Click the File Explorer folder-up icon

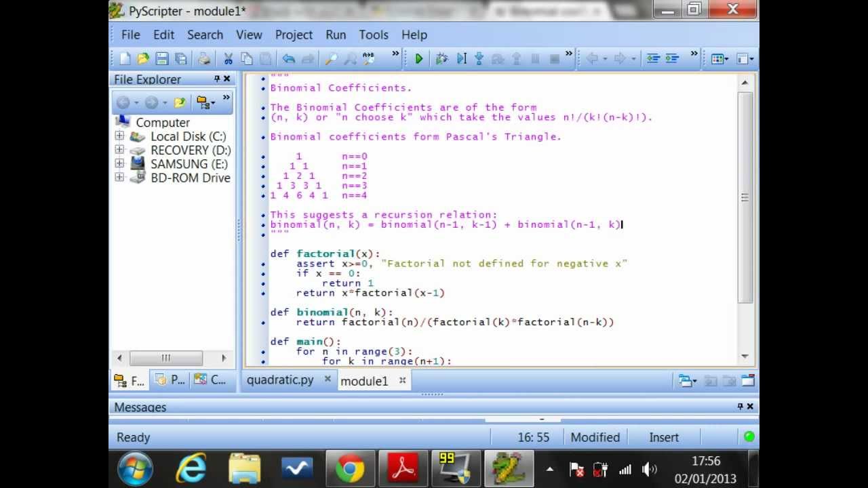[180, 103]
